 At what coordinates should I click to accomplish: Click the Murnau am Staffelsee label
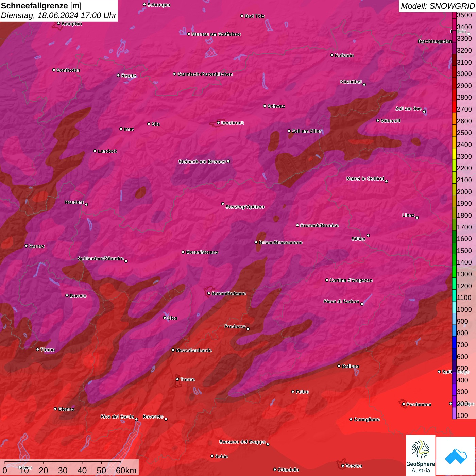tap(216, 34)
